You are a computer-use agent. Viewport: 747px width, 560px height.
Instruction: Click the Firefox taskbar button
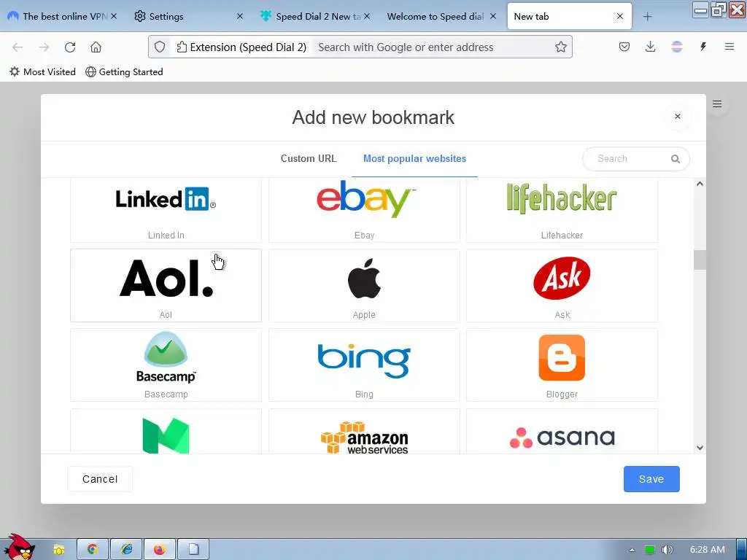click(x=160, y=549)
